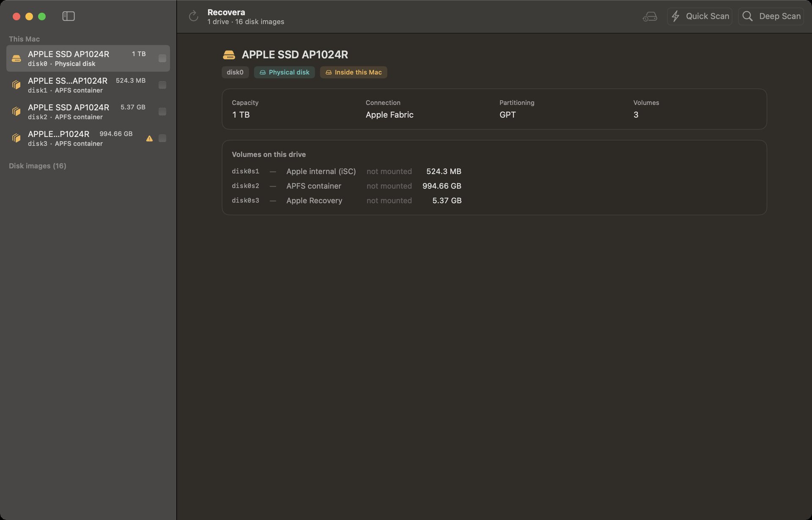Click the Capacity 1 TB value

[x=241, y=115]
